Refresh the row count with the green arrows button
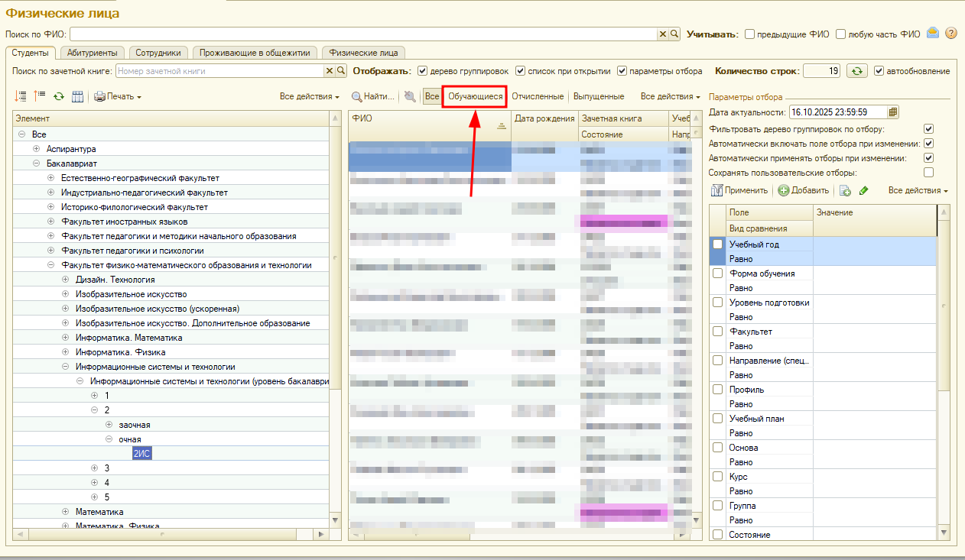965x560 pixels. (x=858, y=71)
